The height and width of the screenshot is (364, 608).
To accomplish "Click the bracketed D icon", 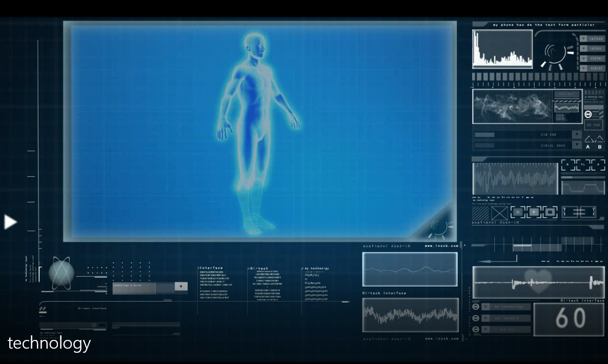I will 568,164.
